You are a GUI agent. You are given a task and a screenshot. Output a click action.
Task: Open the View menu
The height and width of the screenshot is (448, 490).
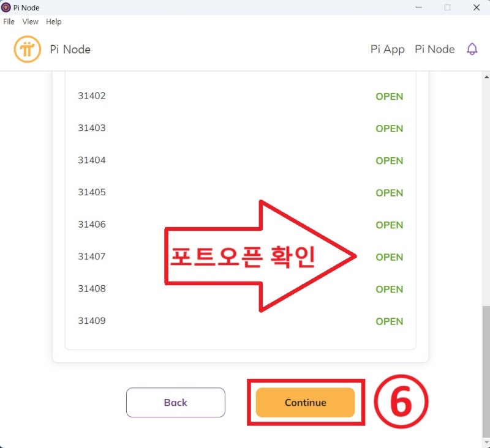click(30, 21)
